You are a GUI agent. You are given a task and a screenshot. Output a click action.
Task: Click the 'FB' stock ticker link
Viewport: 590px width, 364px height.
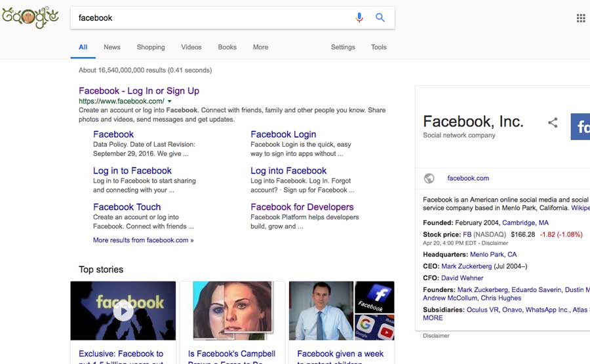point(467,234)
